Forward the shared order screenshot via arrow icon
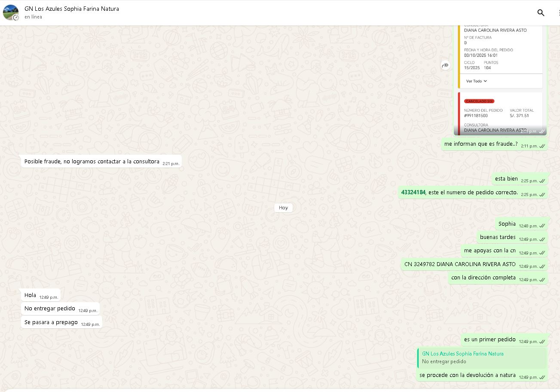This screenshot has height=392, width=560. pos(445,65)
